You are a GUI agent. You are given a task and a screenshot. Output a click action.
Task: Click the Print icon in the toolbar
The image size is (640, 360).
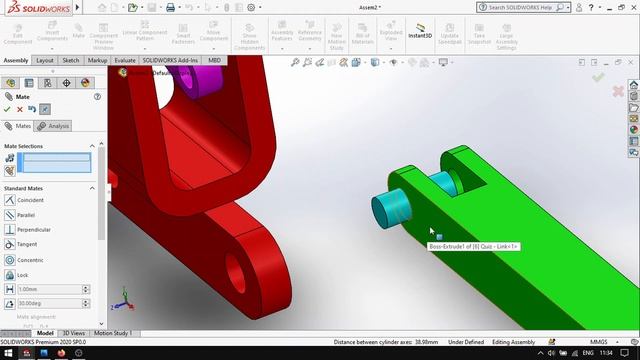171,7
